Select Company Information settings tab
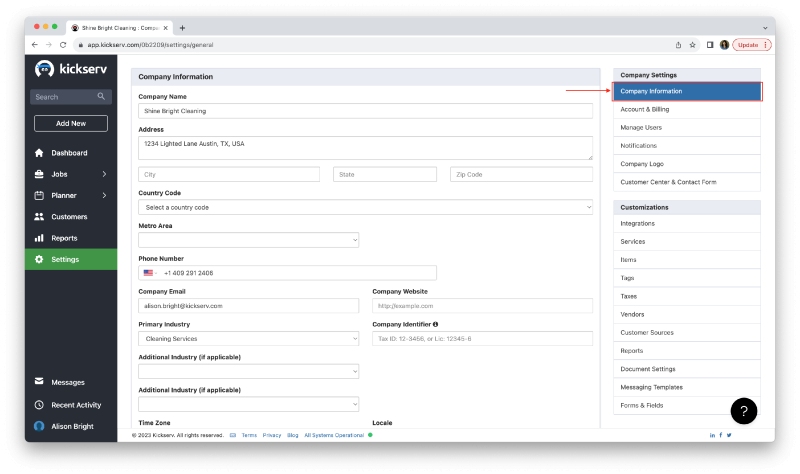The width and height of the screenshot is (800, 474). pyautogui.click(x=687, y=91)
